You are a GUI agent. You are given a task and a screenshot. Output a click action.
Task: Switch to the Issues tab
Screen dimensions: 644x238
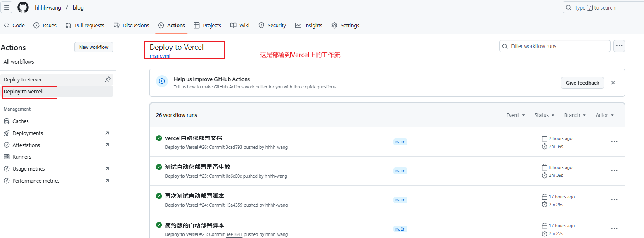45,25
